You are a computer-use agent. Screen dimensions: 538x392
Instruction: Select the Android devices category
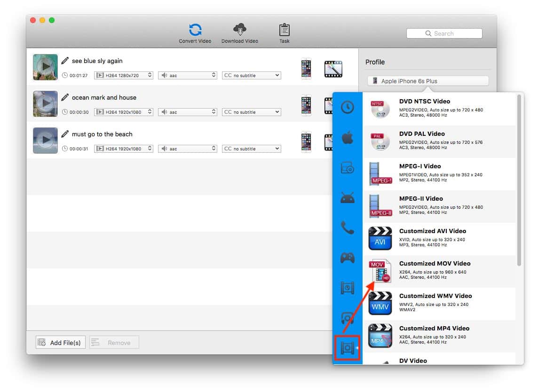(347, 198)
